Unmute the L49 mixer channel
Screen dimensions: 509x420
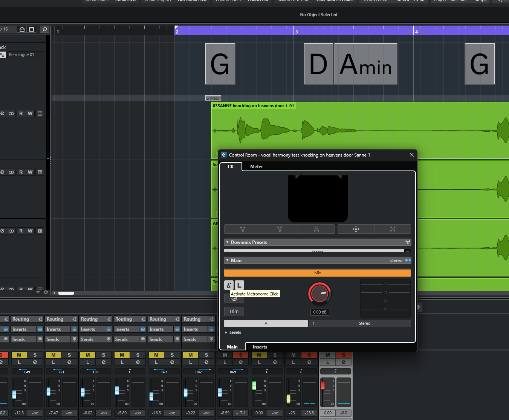tap(19, 355)
